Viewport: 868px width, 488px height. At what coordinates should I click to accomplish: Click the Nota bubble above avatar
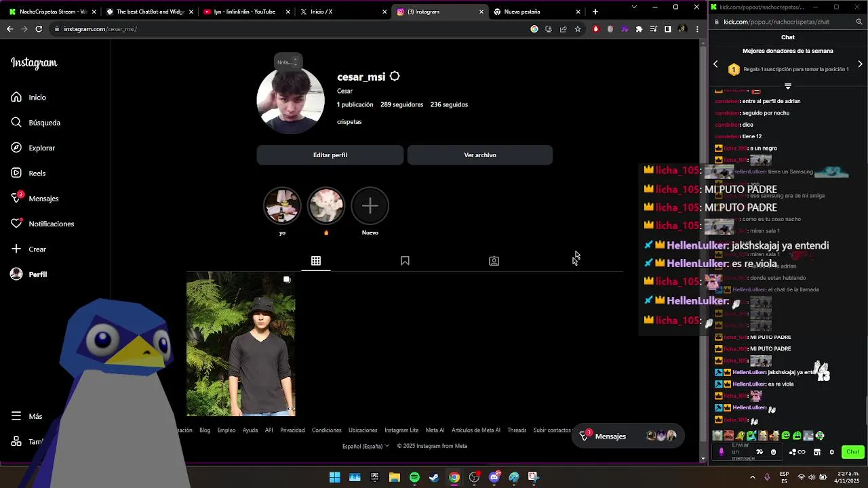click(288, 62)
